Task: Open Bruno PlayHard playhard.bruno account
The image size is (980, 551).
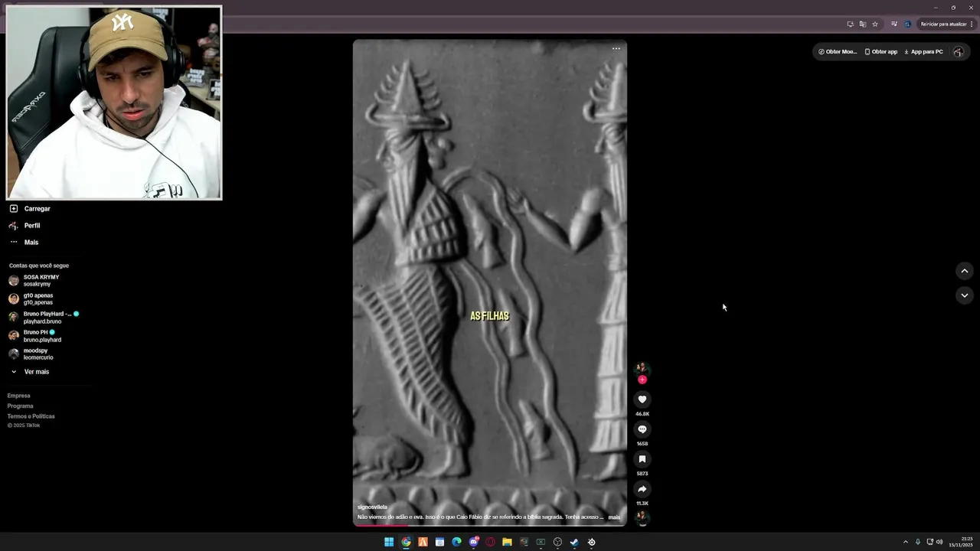Action: coord(44,318)
